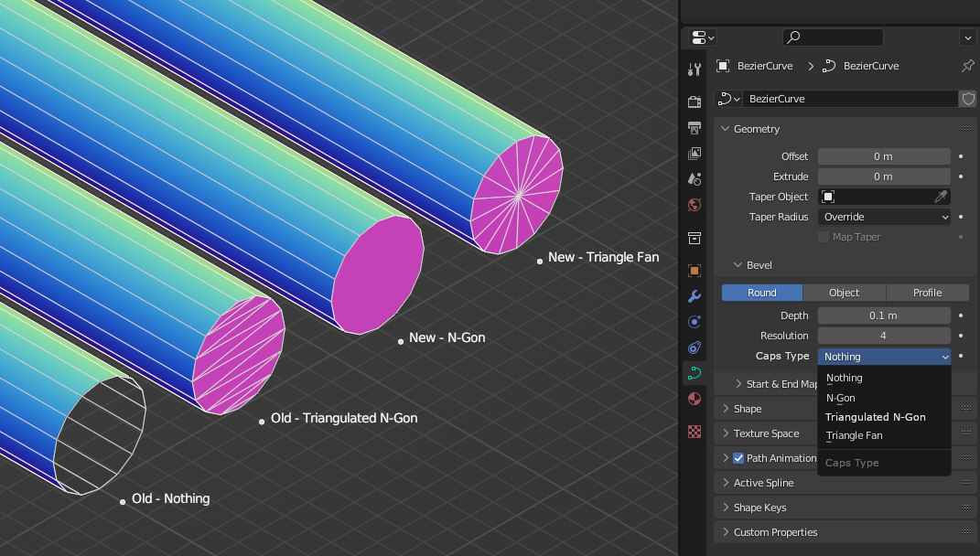Open the Material properties tab
This screenshot has width=980, height=556.
[694, 399]
